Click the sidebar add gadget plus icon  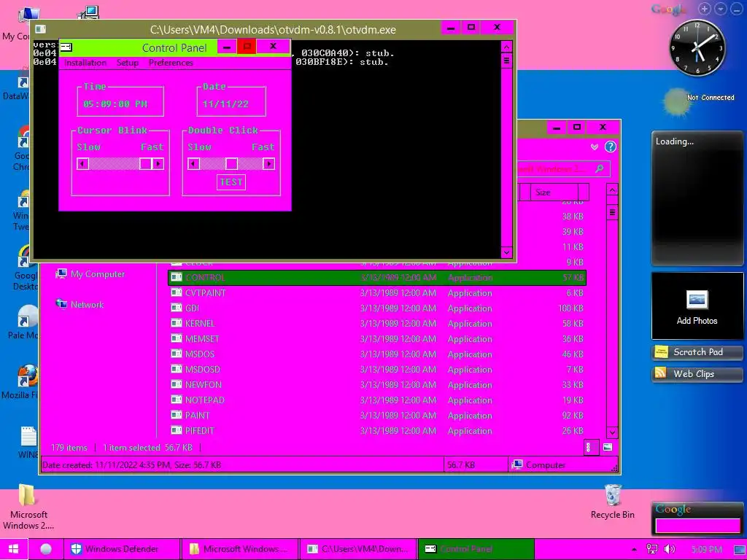pyautogui.click(x=704, y=9)
